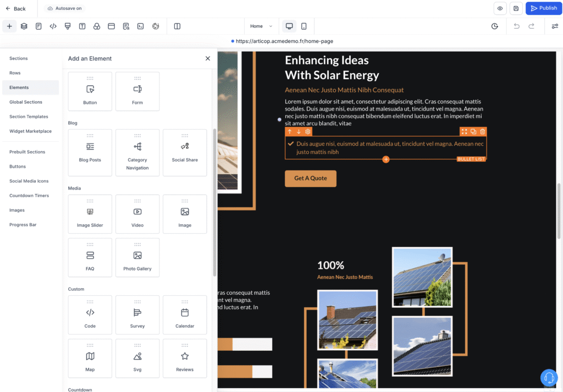563x392 pixels.
Task: Move the bullet list down
Action: [299, 132]
